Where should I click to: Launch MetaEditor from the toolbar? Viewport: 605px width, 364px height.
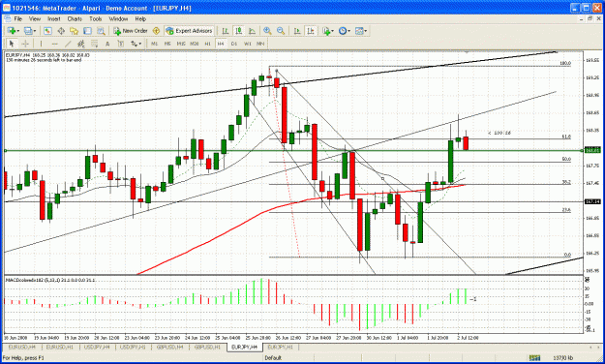[x=156, y=31]
